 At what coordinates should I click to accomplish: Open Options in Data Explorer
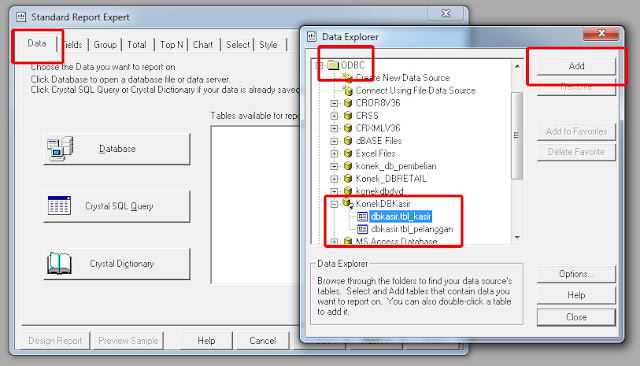point(576,274)
